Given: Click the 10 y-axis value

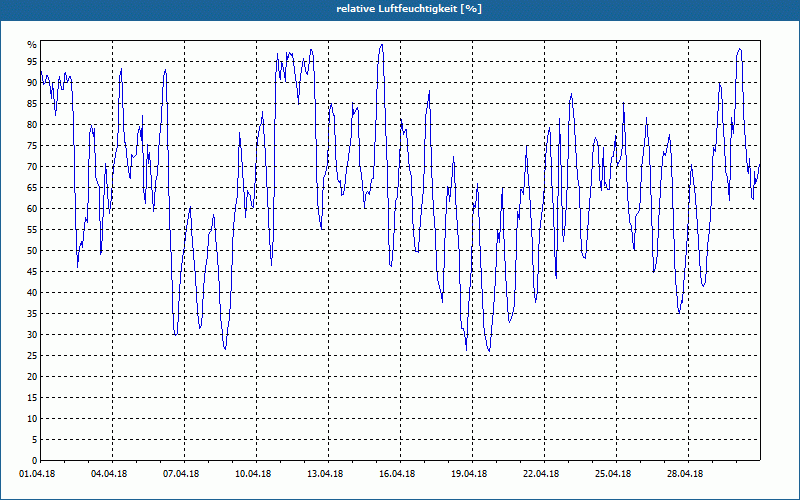Looking at the screenshot, I should click(x=32, y=419).
